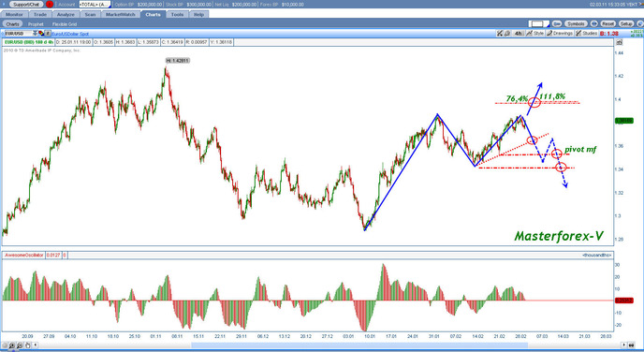Click the print chart icon
644x352 pixels.
(x=507, y=34)
